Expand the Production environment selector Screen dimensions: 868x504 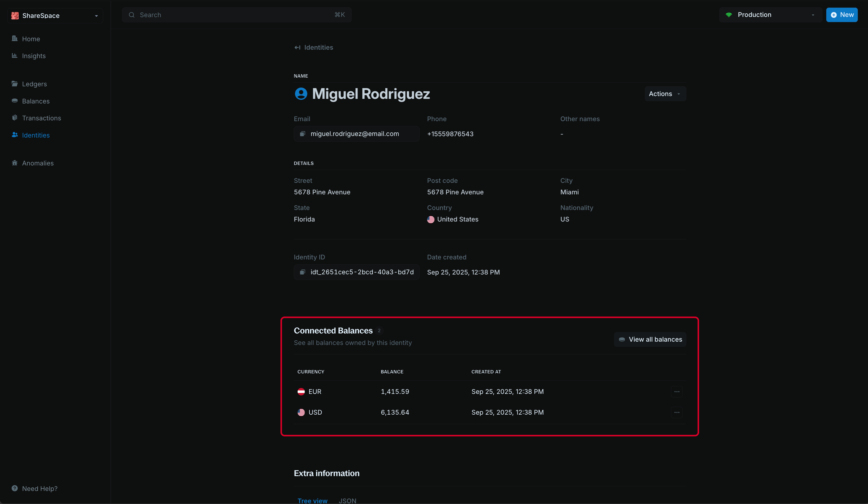pyautogui.click(x=770, y=15)
